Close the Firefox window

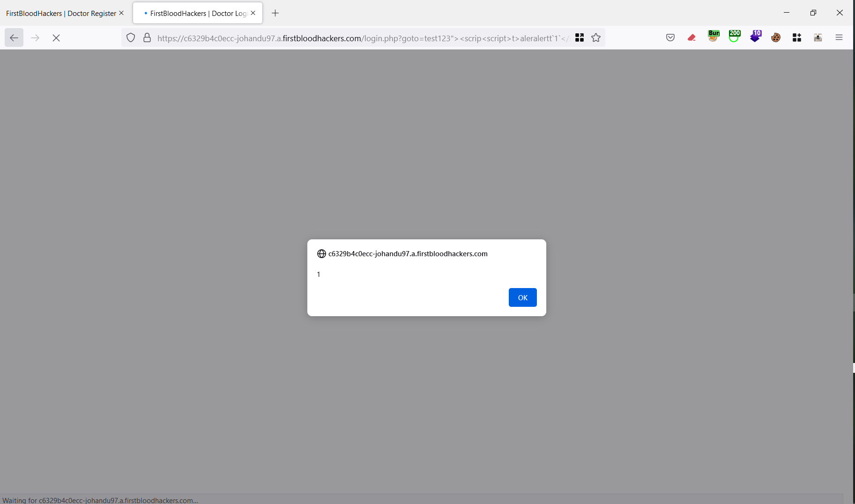840,13
